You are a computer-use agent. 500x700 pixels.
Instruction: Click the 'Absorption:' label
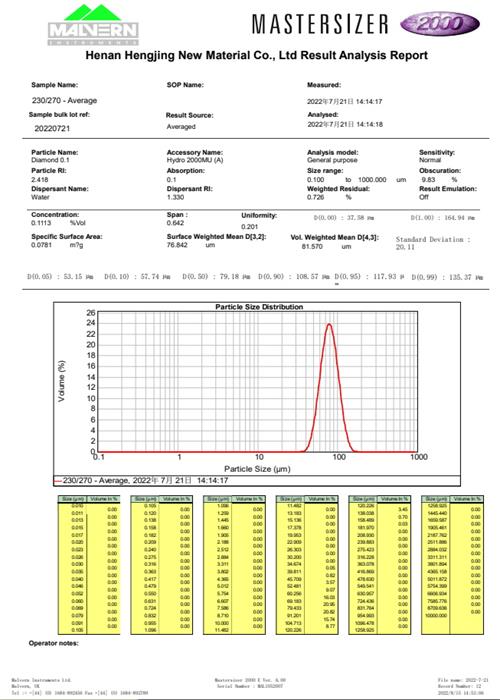pyautogui.click(x=186, y=171)
